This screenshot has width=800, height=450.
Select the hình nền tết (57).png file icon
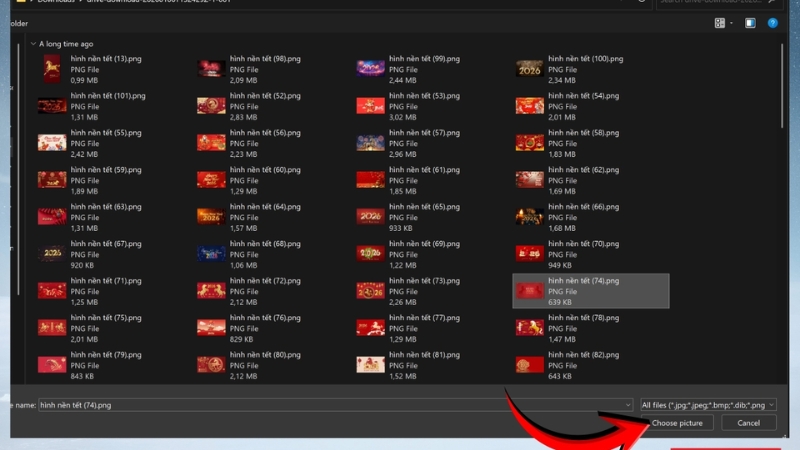click(370, 142)
